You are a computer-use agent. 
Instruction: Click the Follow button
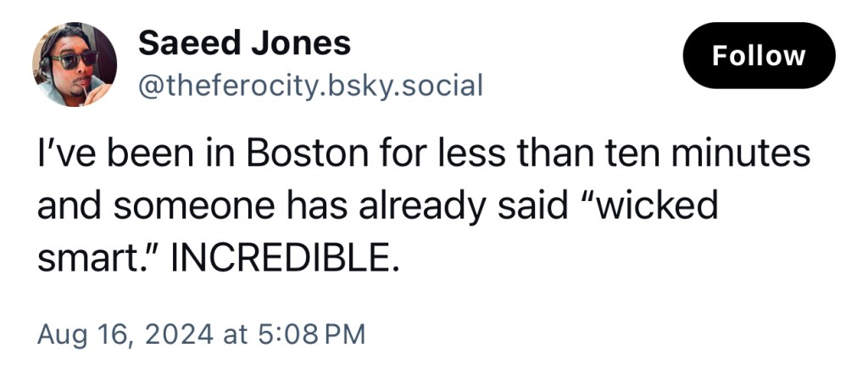point(759,56)
